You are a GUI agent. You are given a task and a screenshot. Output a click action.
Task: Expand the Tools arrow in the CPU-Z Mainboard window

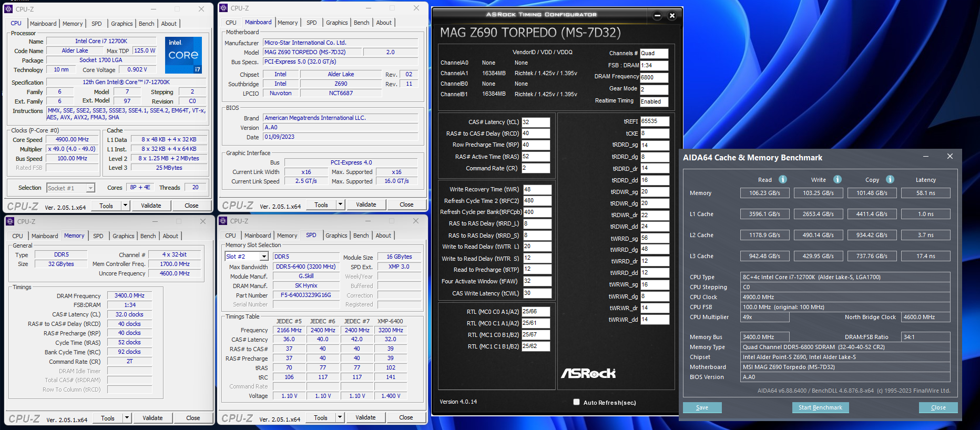(x=340, y=204)
